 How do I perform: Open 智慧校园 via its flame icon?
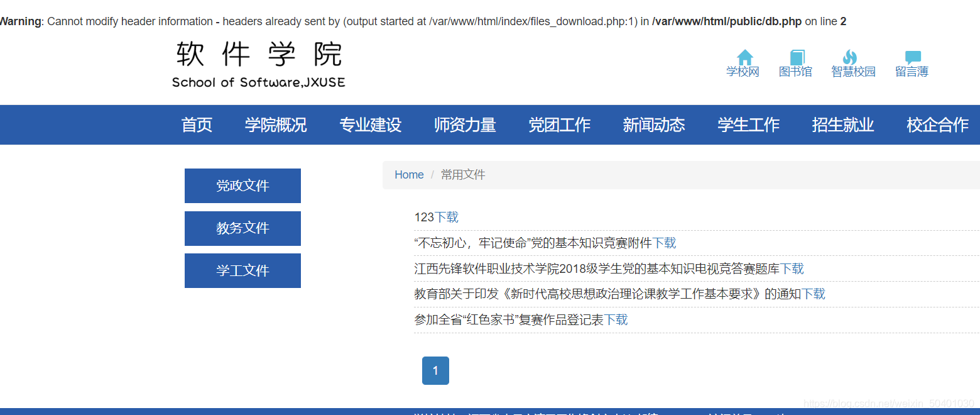pyautogui.click(x=853, y=60)
